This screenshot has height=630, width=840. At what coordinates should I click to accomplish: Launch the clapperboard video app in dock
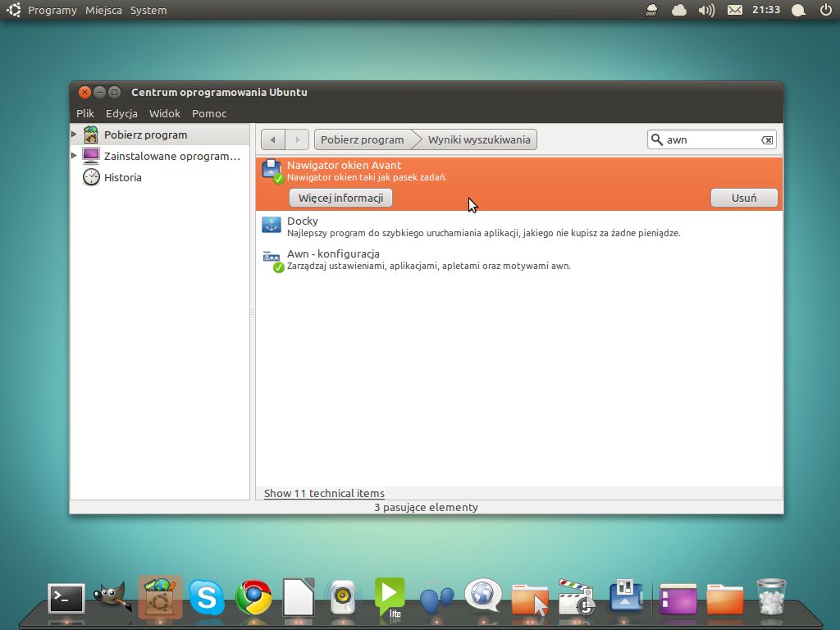click(577, 596)
